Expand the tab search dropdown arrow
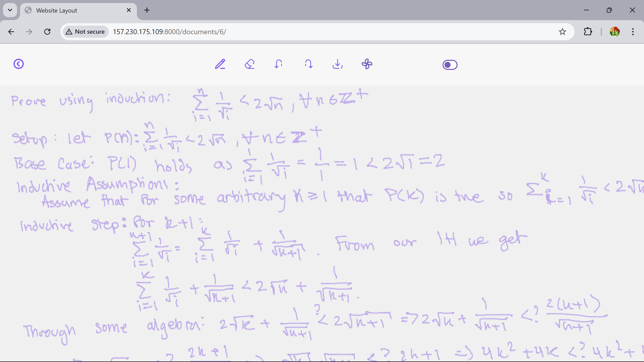Screen dimensions: 644x362 tap(10, 10)
